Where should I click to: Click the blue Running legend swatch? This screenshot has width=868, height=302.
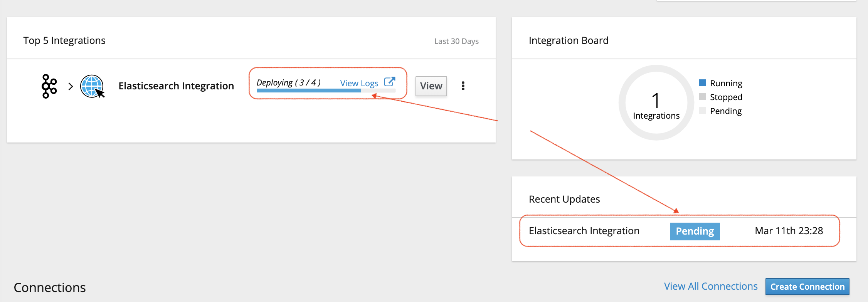click(x=703, y=83)
